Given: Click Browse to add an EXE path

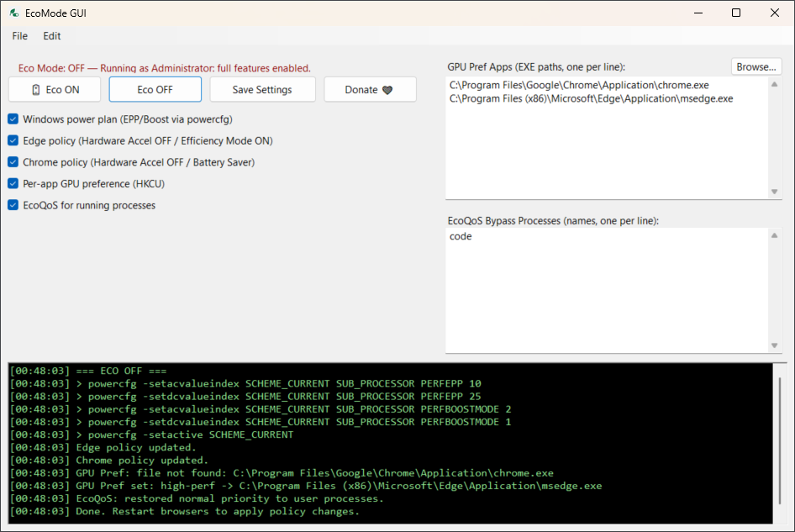Looking at the screenshot, I should (756, 66).
